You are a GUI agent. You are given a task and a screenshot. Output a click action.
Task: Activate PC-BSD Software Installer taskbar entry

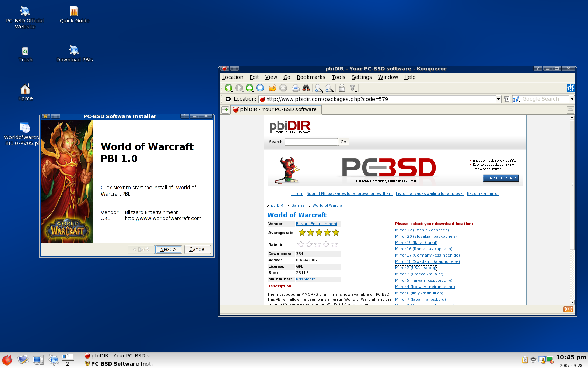[118, 364]
